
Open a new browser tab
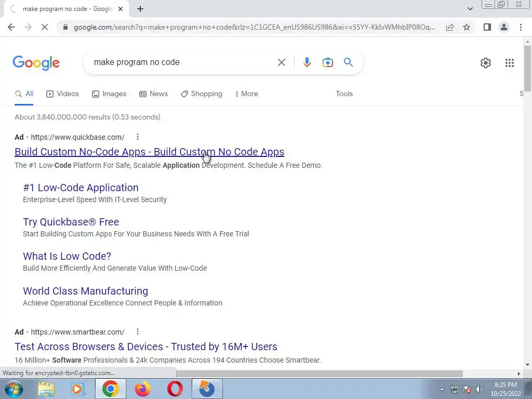point(140,9)
